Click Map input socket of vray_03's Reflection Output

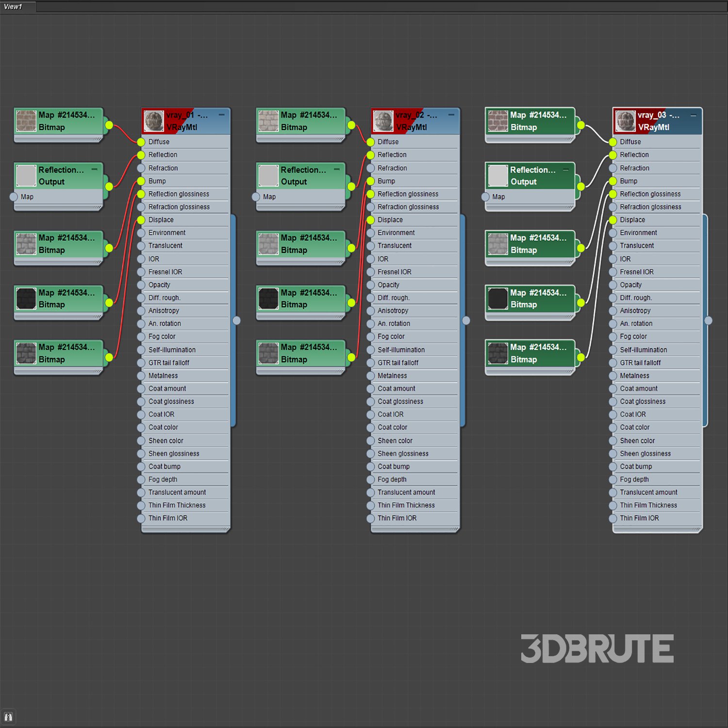[485, 197]
